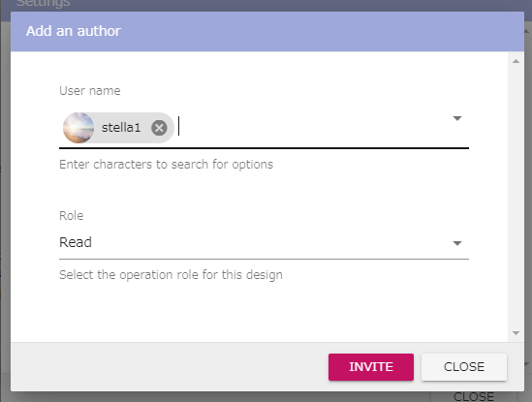The height and width of the screenshot is (402, 532).
Task: Click the dialog's vertical scrollbar track
Action: click(x=516, y=197)
